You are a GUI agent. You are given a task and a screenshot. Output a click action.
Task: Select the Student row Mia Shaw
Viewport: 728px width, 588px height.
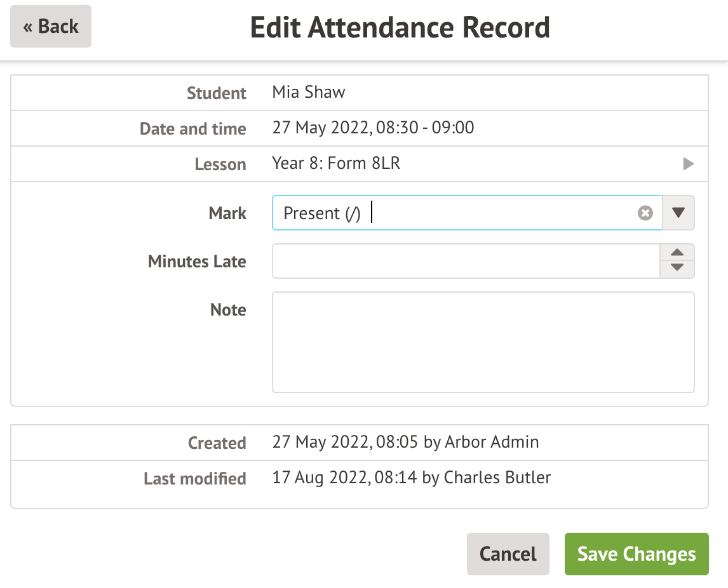pyautogui.click(x=309, y=93)
